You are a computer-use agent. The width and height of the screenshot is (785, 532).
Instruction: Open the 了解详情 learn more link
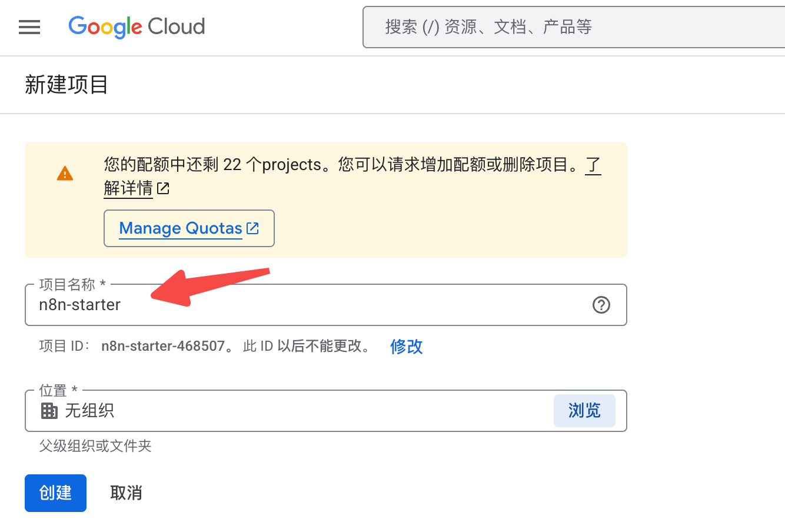128,188
